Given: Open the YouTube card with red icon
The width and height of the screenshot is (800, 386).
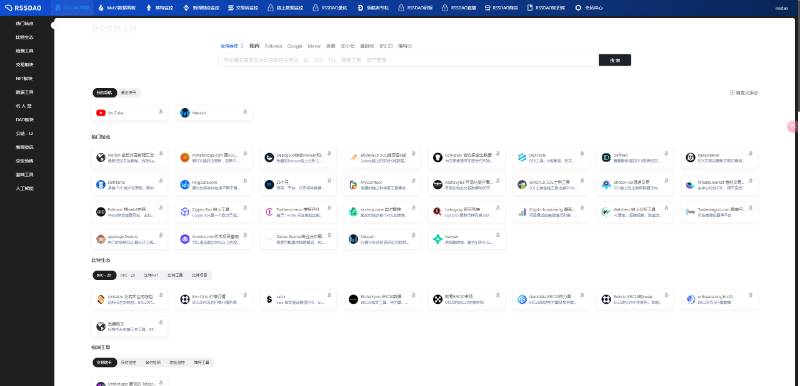Looking at the screenshot, I should [x=130, y=113].
